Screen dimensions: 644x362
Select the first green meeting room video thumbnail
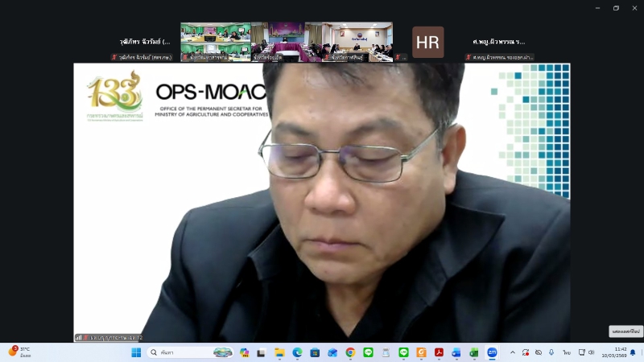coord(215,42)
